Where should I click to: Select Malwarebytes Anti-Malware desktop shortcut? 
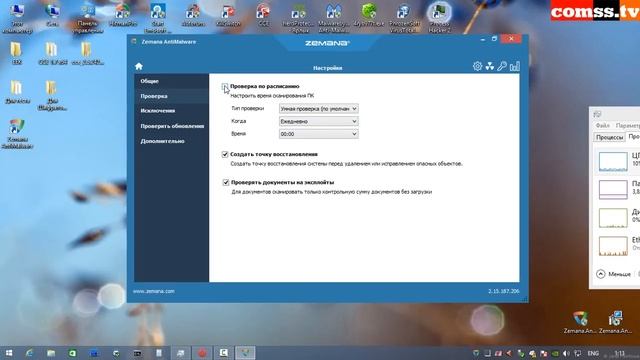pyautogui.click(x=333, y=18)
